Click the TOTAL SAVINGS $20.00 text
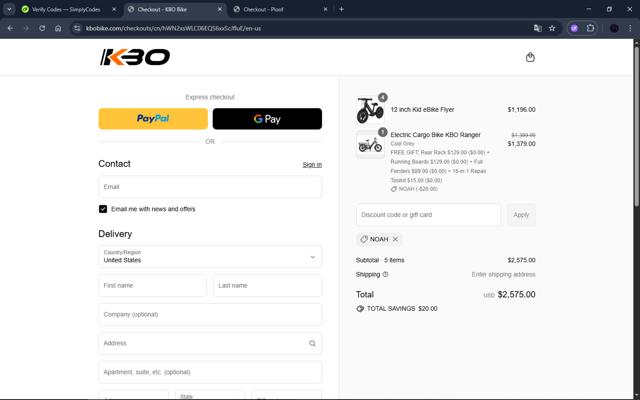The width and height of the screenshot is (640, 400). pyautogui.click(x=402, y=309)
